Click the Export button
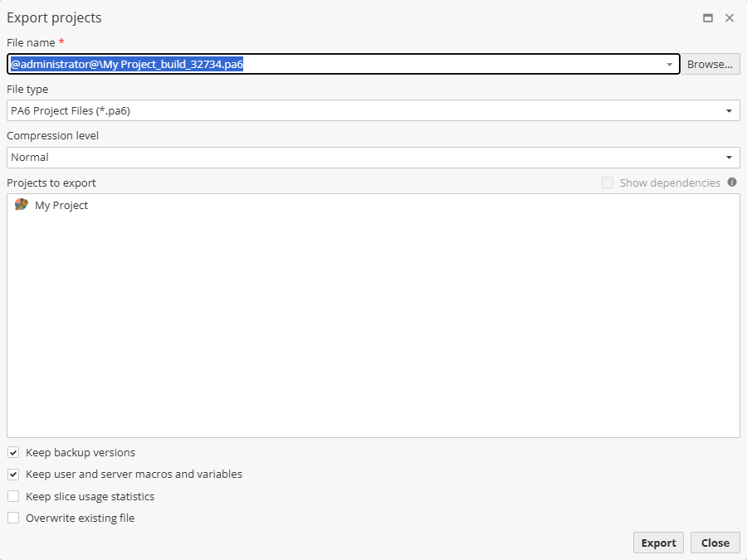747x560 pixels. click(658, 543)
